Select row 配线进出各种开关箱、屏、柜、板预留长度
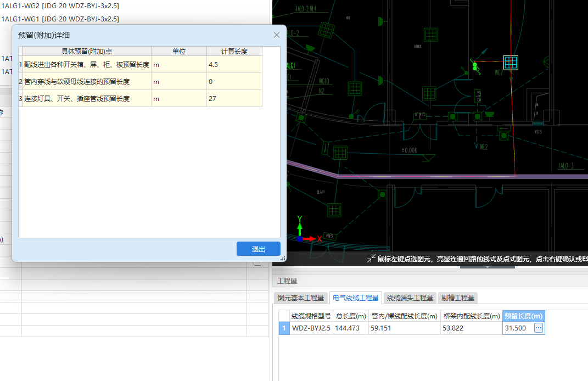 pos(140,64)
